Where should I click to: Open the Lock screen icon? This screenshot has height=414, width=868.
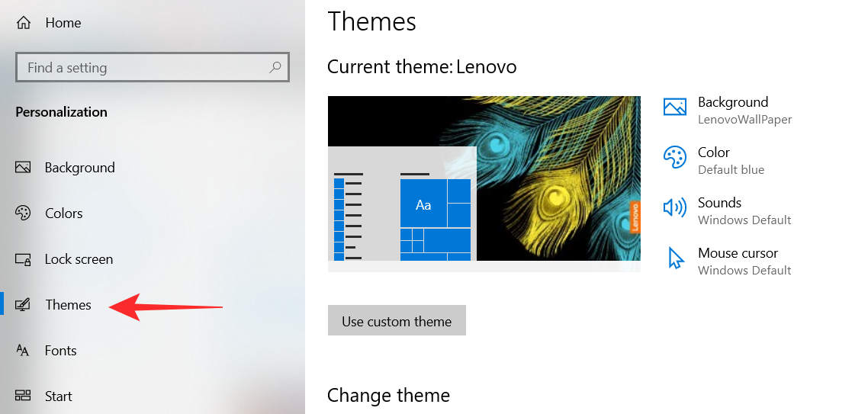[x=23, y=259]
